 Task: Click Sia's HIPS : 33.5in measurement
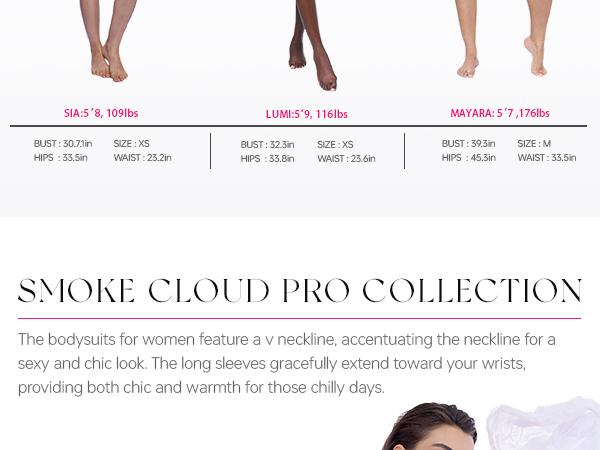pyautogui.click(x=60, y=158)
